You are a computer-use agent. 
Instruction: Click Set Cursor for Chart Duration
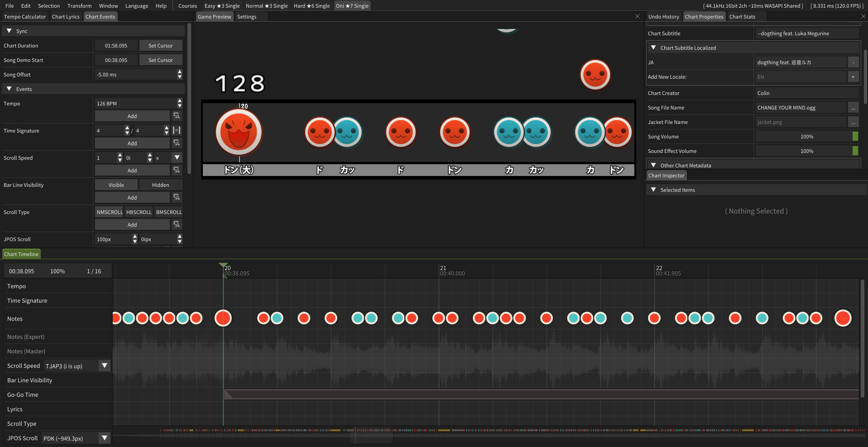coord(161,45)
